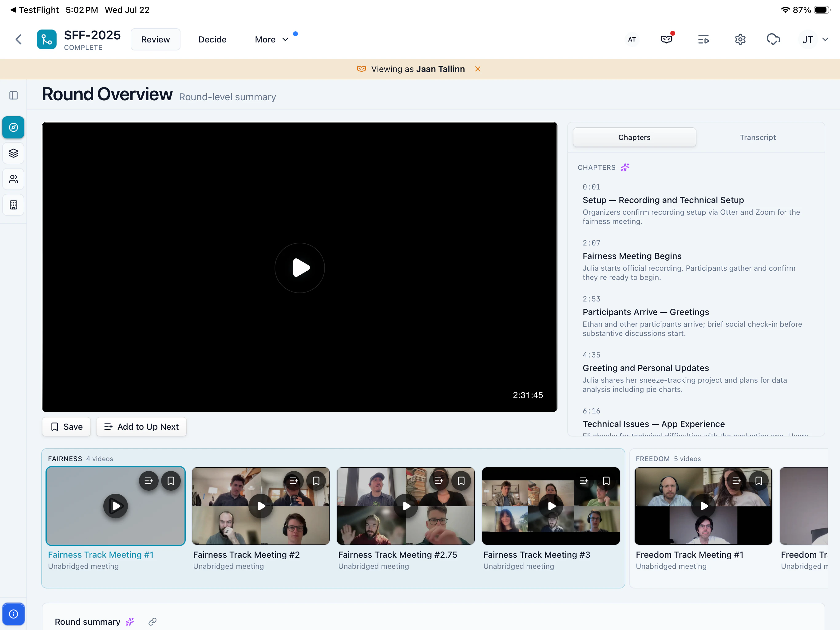Return to TestFlight from status bar
Image resolution: width=840 pixels, height=630 pixels.
point(34,10)
